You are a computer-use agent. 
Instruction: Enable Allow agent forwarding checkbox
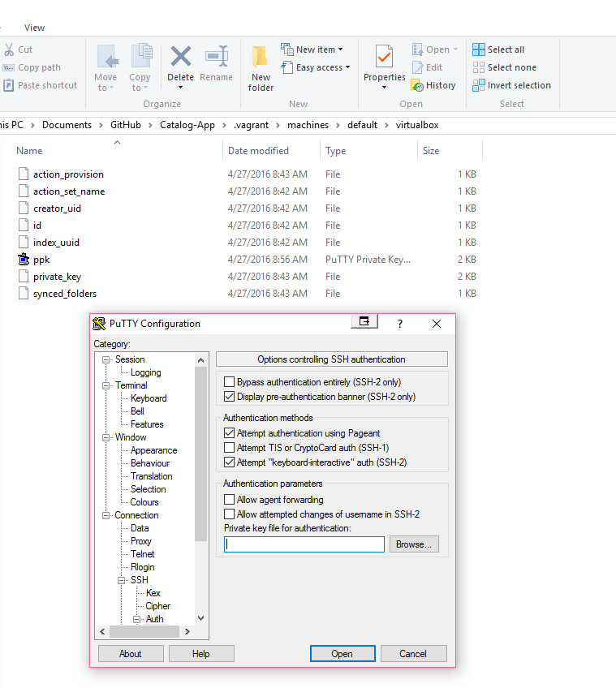pyautogui.click(x=229, y=499)
